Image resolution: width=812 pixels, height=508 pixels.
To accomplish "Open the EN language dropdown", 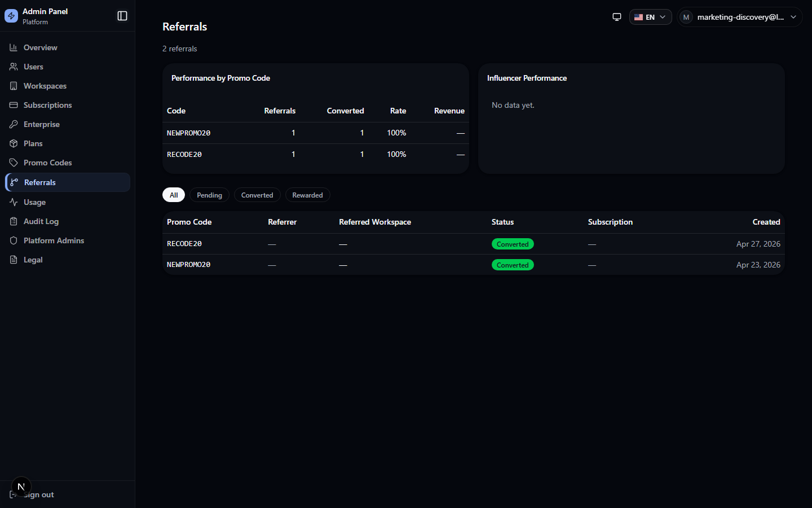I will [x=650, y=17].
